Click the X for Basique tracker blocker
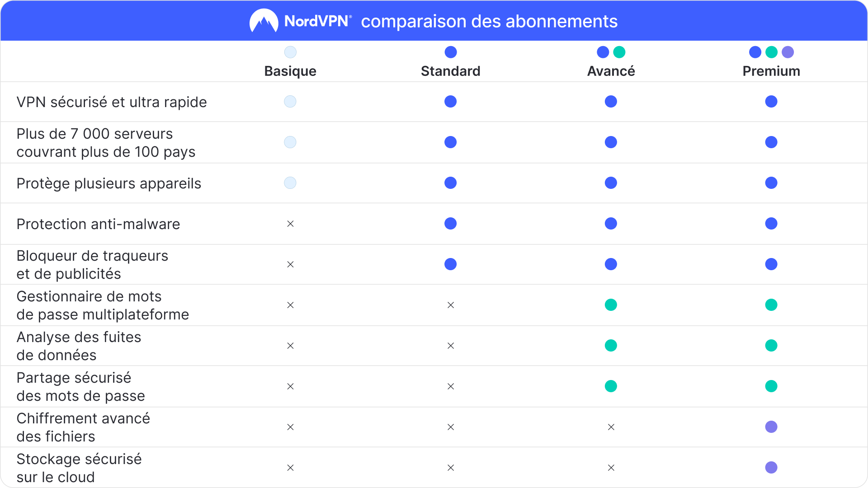The width and height of the screenshot is (868, 488). click(290, 264)
